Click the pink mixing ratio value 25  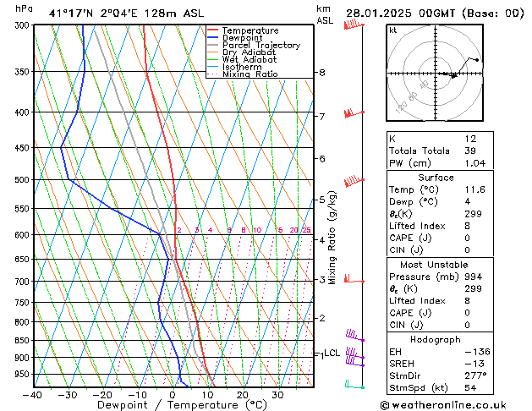pyautogui.click(x=306, y=230)
